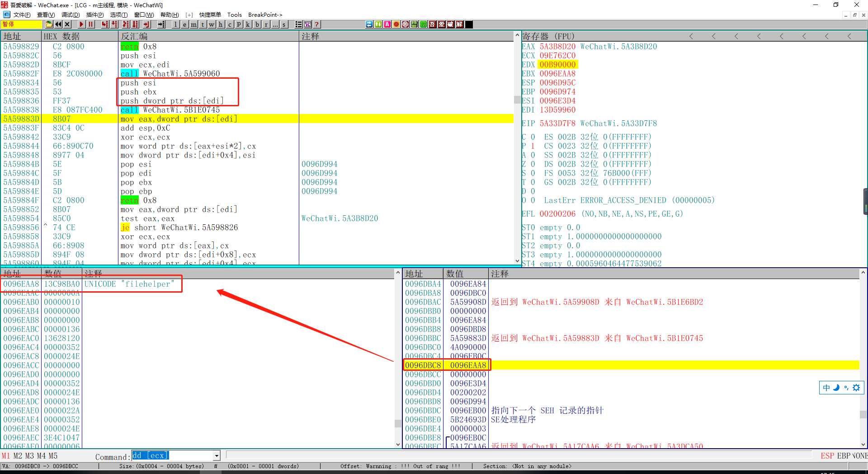Image resolution: width=868 pixels, height=474 pixels.
Task: Open memory map with the 'm' button
Action: click(194, 24)
